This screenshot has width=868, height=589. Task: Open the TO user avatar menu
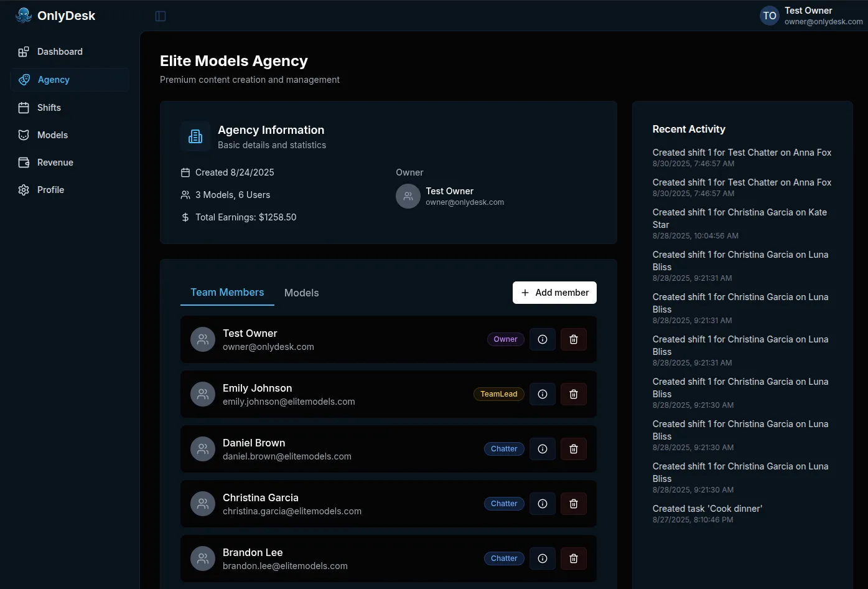[x=770, y=16]
